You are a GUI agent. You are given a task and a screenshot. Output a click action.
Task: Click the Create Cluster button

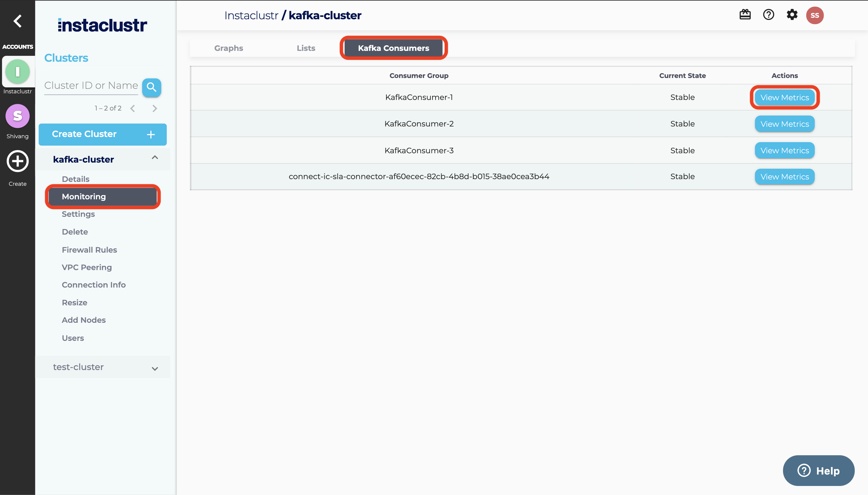pos(102,134)
